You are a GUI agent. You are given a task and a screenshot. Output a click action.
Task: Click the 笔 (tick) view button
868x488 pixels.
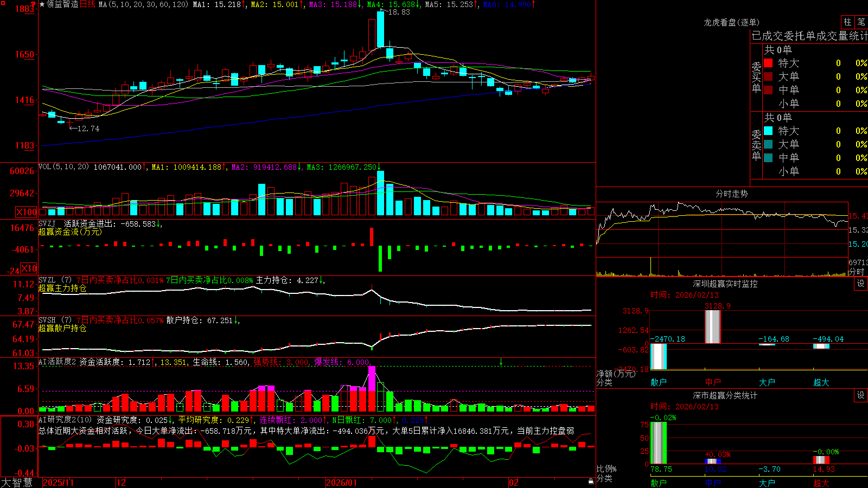(x=861, y=22)
